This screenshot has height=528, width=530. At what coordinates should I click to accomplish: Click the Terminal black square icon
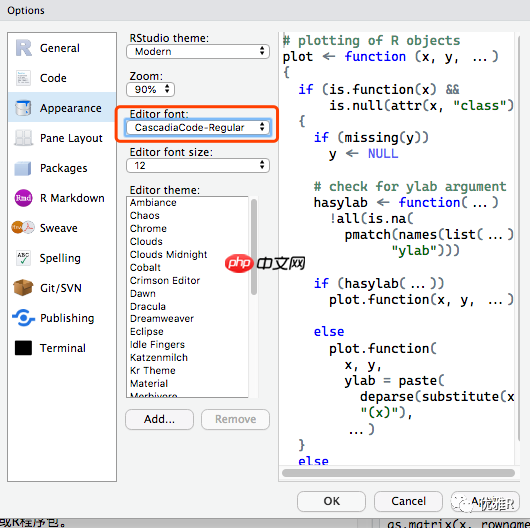23,348
